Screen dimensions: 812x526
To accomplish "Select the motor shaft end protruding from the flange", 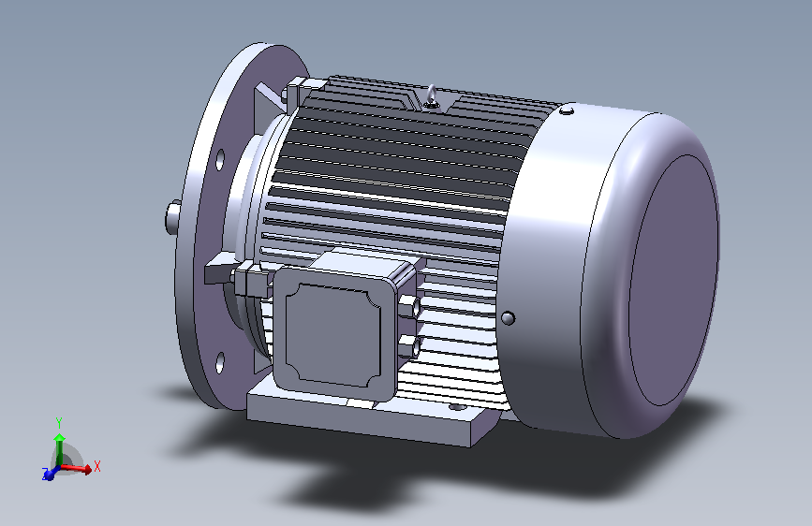I will [172, 217].
